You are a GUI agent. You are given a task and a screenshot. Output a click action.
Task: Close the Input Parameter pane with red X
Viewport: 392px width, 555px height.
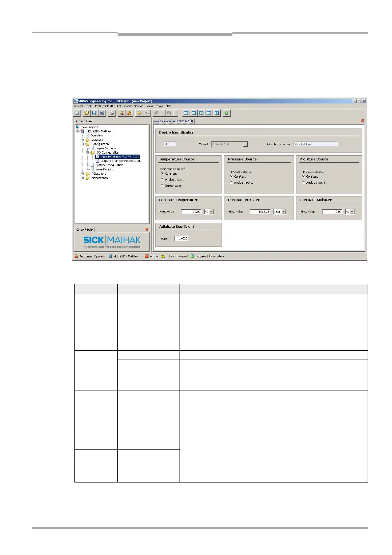point(363,121)
